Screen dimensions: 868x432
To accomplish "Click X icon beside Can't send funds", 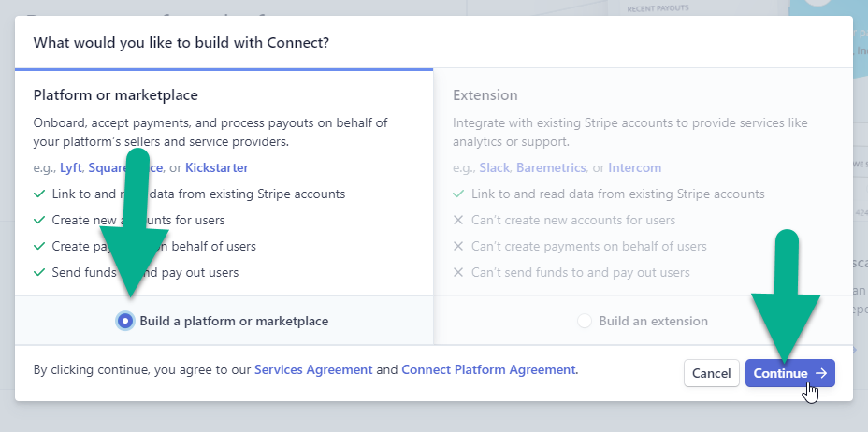I will pos(458,272).
